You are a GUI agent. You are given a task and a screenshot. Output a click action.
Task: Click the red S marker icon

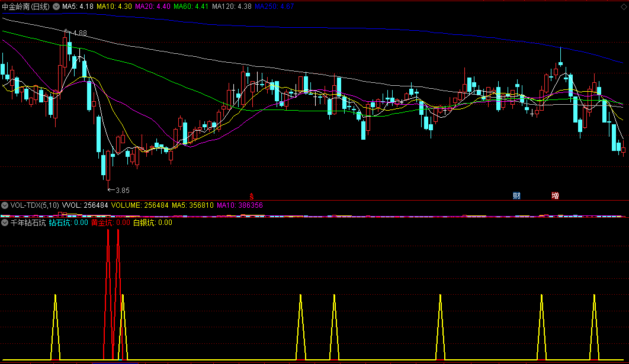[x=252, y=196]
